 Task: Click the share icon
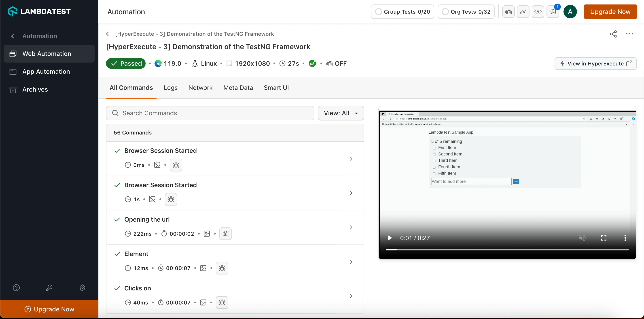[x=613, y=34]
